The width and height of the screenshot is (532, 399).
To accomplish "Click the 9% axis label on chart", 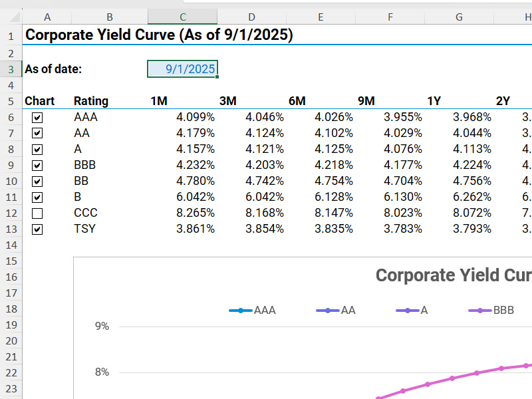I will [102, 327].
